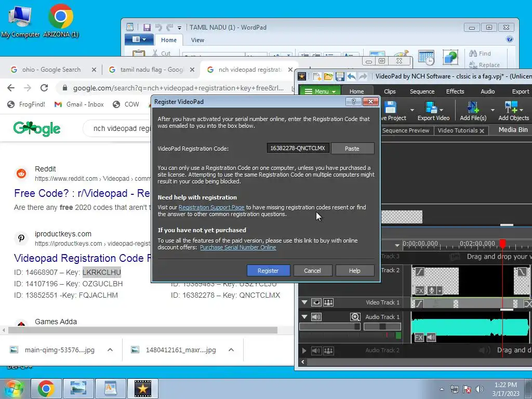Click the Register button
This screenshot has width=532, height=399.
[x=268, y=270]
